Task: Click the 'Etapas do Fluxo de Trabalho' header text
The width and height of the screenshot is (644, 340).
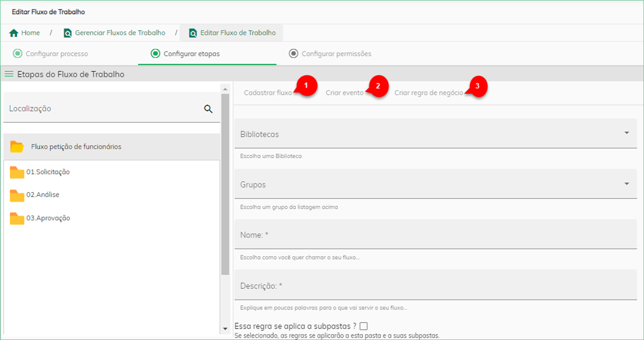Action: click(x=71, y=74)
